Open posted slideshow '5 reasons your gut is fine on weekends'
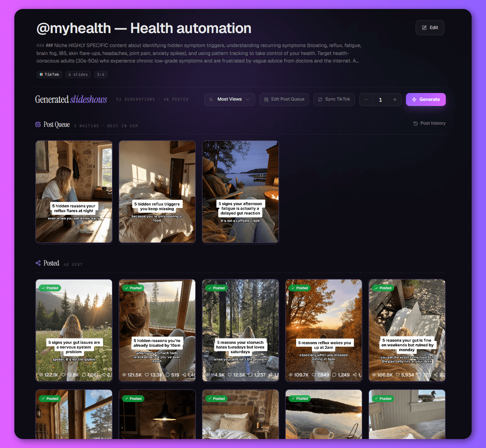Viewport: 486px width, 448px height. (x=407, y=330)
